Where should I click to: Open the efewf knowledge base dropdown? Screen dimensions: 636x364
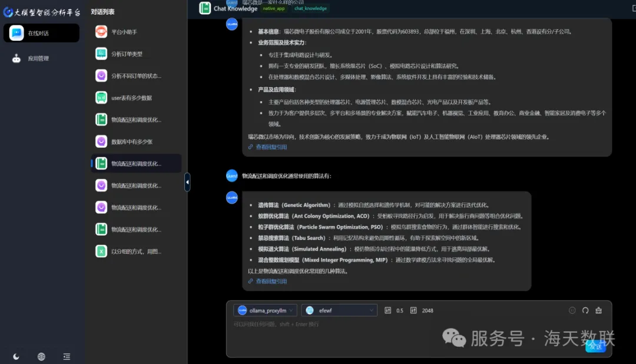[x=339, y=310]
